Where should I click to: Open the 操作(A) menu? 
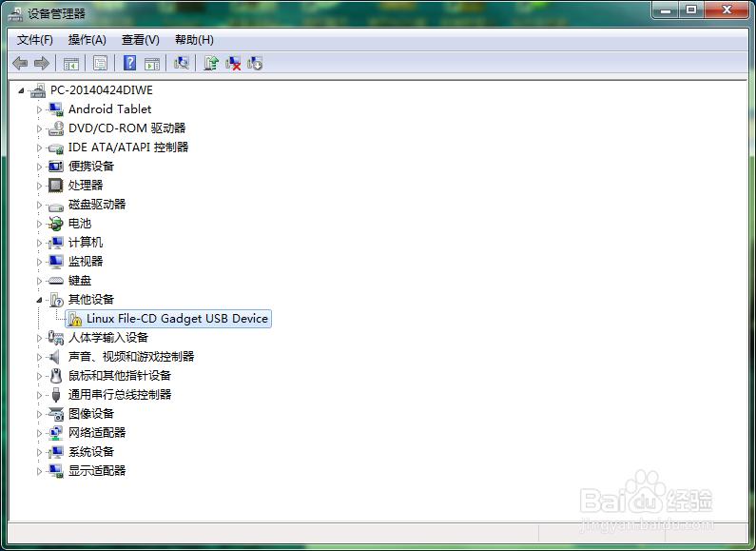pos(87,40)
